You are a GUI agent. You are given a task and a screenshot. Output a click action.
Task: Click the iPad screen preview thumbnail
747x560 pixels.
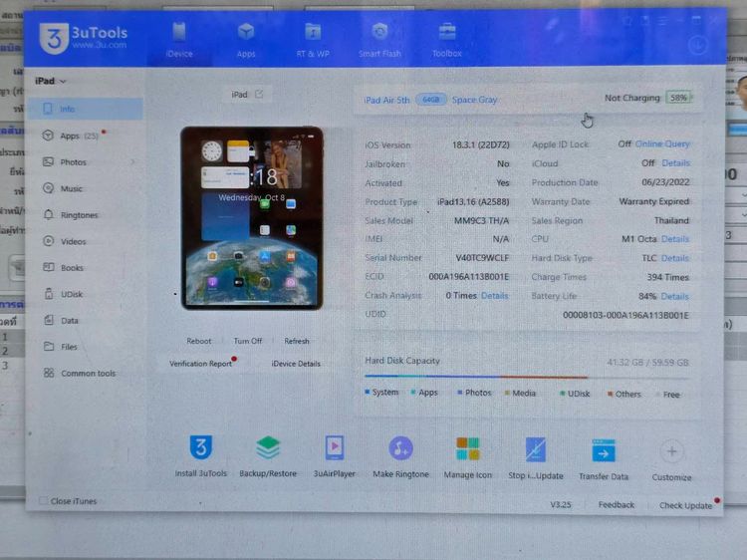coord(252,217)
